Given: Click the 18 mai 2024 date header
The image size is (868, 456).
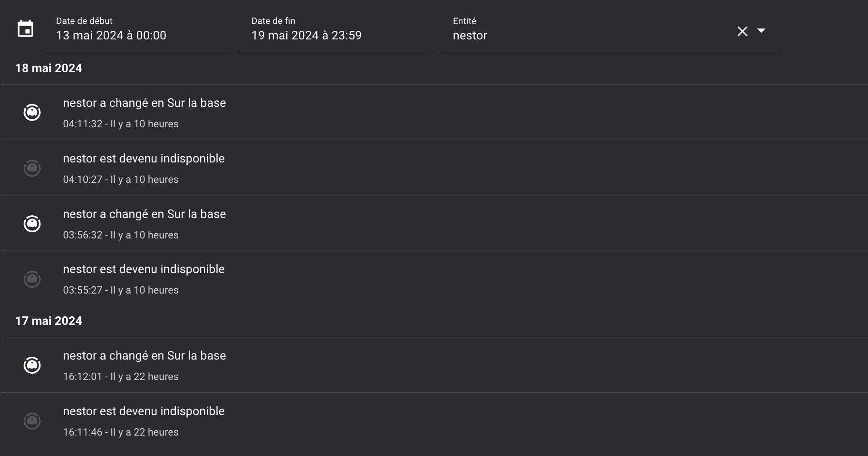Looking at the screenshot, I should (x=48, y=68).
